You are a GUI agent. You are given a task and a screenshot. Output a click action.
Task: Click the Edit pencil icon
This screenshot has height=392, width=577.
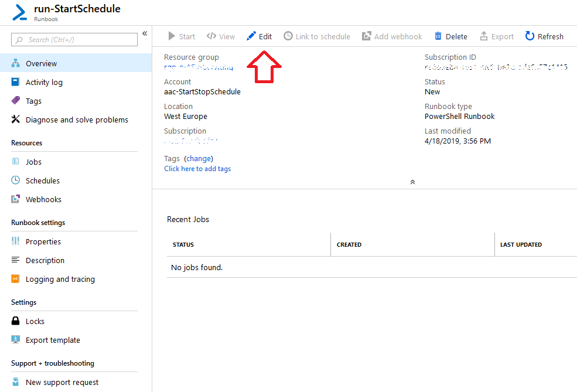[x=251, y=36]
